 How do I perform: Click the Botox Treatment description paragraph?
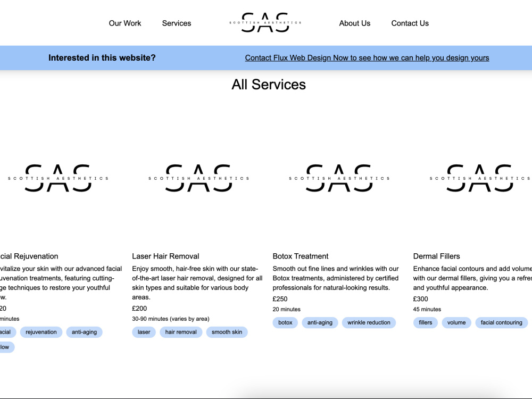(336, 278)
